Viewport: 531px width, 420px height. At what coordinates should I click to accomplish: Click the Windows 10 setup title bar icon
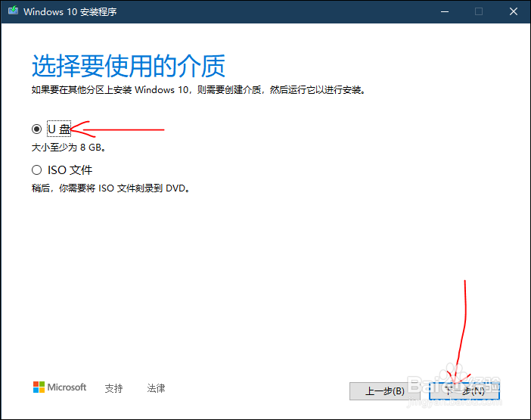click(13, 11)
